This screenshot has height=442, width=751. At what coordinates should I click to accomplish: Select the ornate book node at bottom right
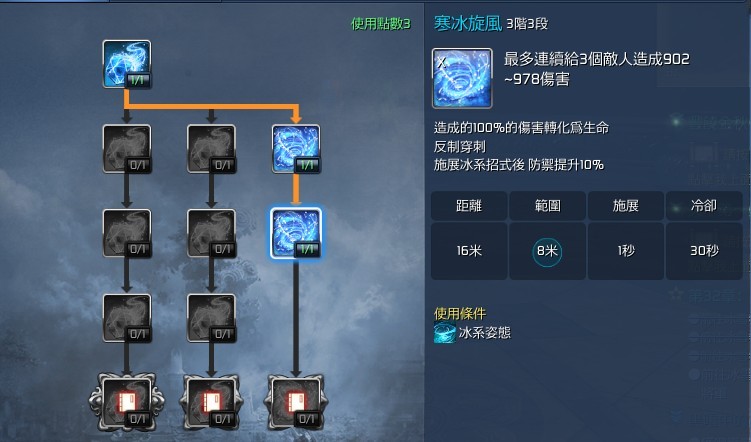(x=296, y=402)
